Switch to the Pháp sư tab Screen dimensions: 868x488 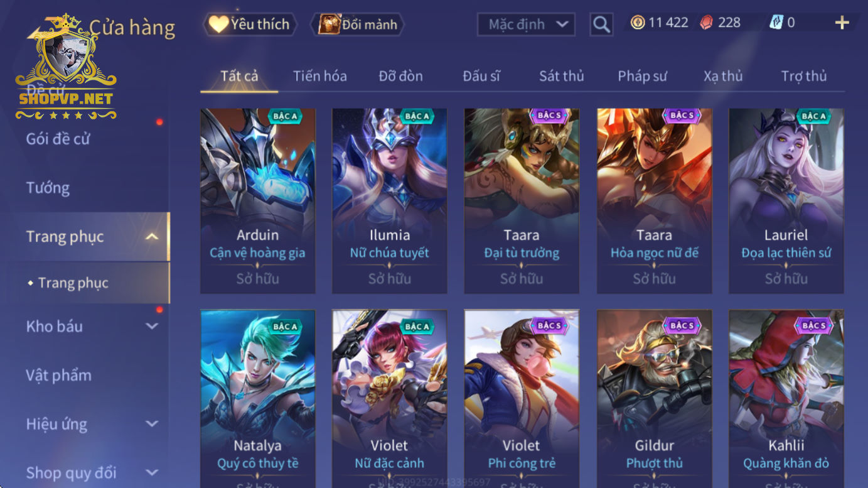(642, 76)
